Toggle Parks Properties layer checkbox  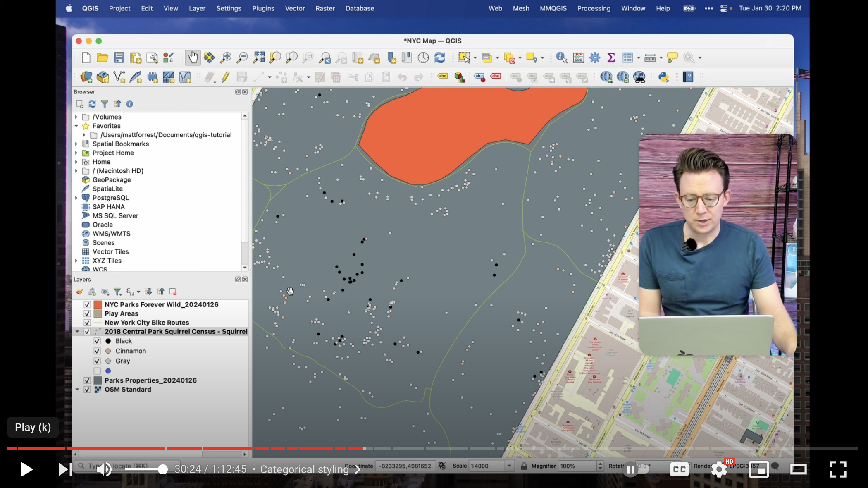87,380
